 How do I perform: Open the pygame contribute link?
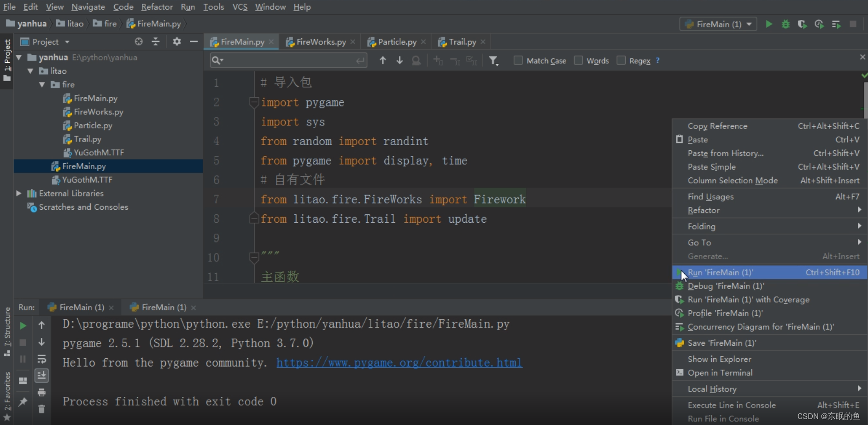[x=399, y=363]
